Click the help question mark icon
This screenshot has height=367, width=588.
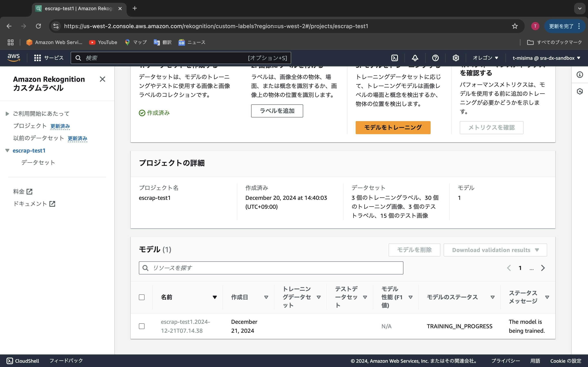435,58
